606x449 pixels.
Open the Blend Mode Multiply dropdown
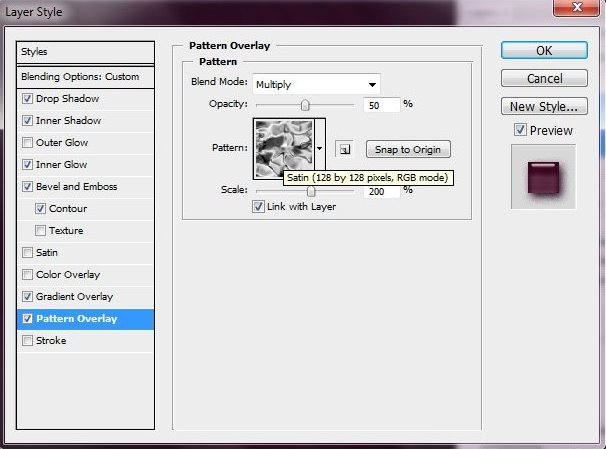(x=316, y=85)
